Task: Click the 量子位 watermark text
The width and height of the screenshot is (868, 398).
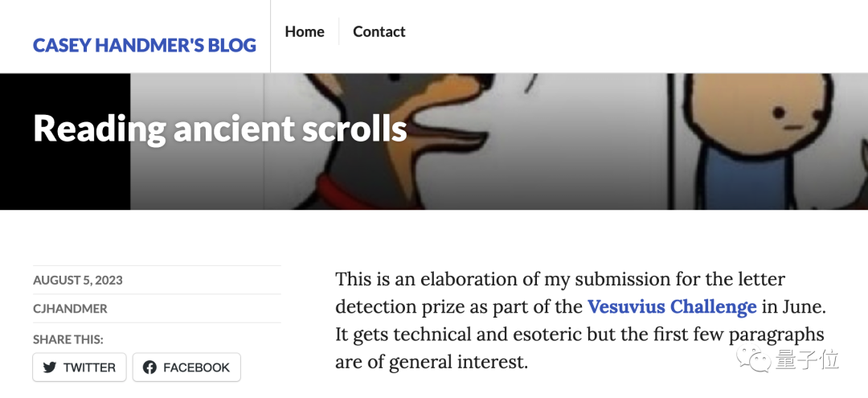Action: tap(807, 359)
